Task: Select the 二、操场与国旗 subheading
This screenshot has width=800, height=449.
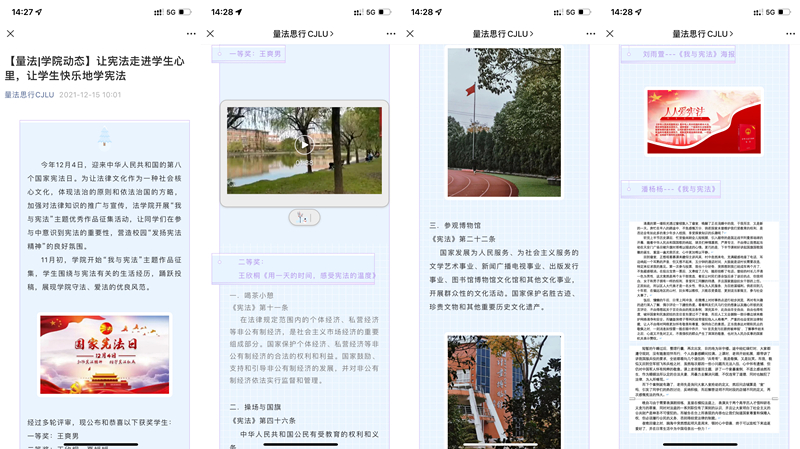Action: click(255, 407)
